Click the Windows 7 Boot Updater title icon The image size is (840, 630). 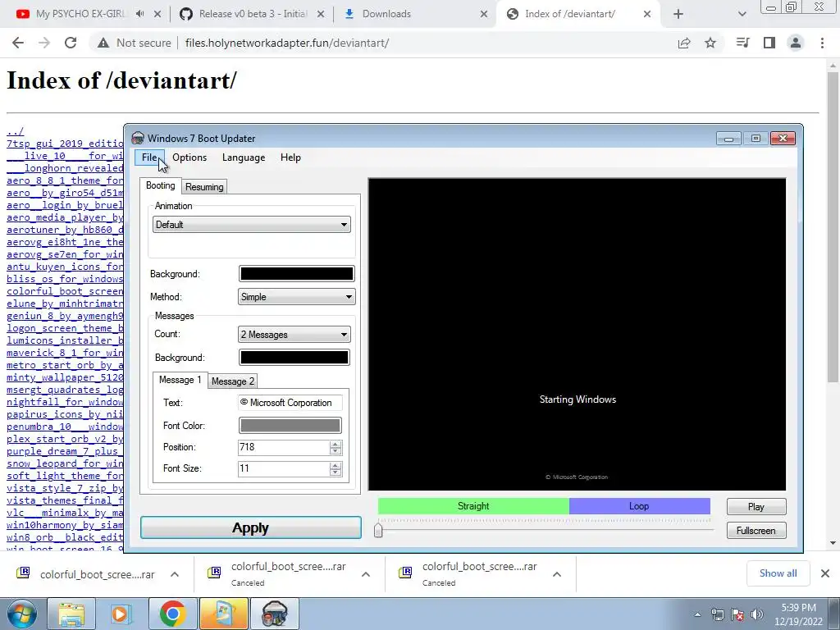[x=138, y=138]
